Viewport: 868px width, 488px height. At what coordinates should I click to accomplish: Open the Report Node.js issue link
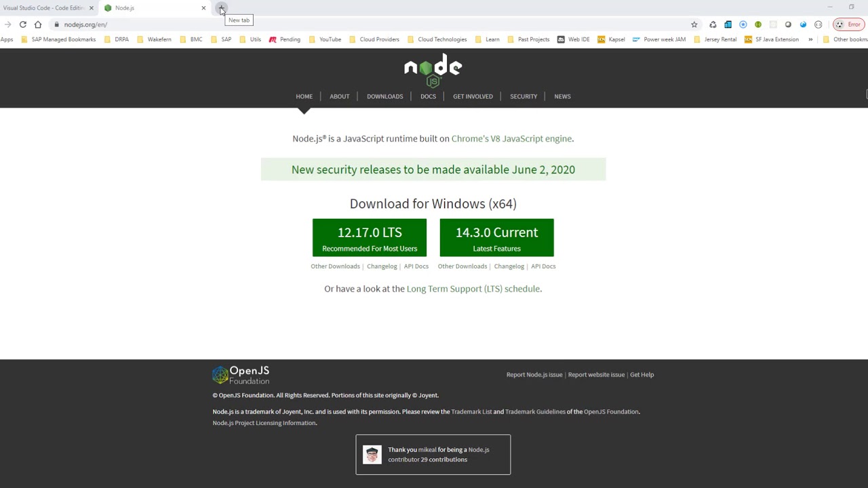coord(534,375)
